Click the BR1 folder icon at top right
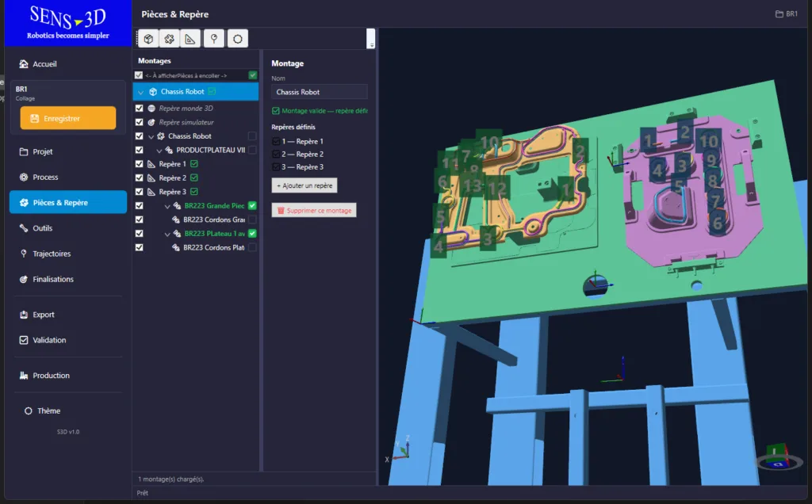The image size is (812, 504). point(779,14)
